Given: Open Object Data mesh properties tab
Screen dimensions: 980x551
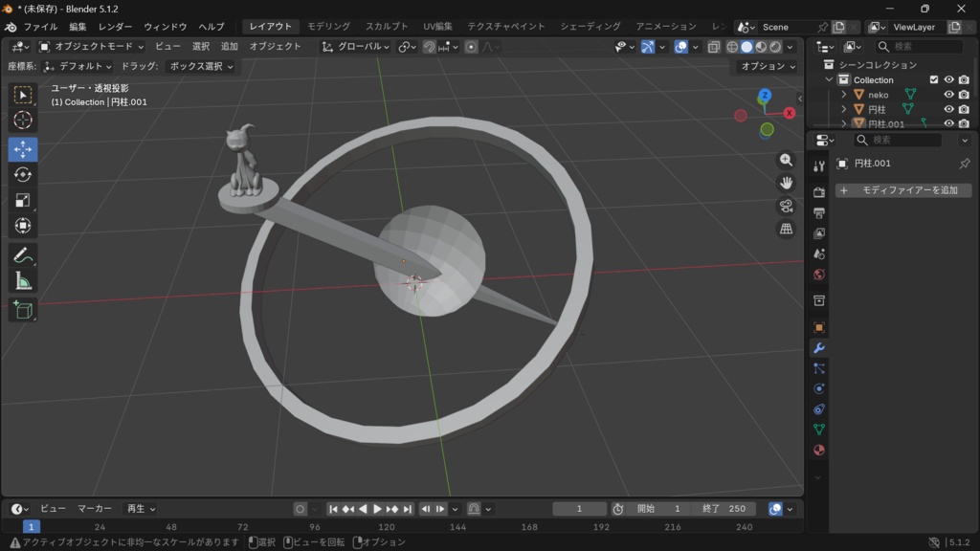Looking at the screenshot, I should click(x=819, y=430).
